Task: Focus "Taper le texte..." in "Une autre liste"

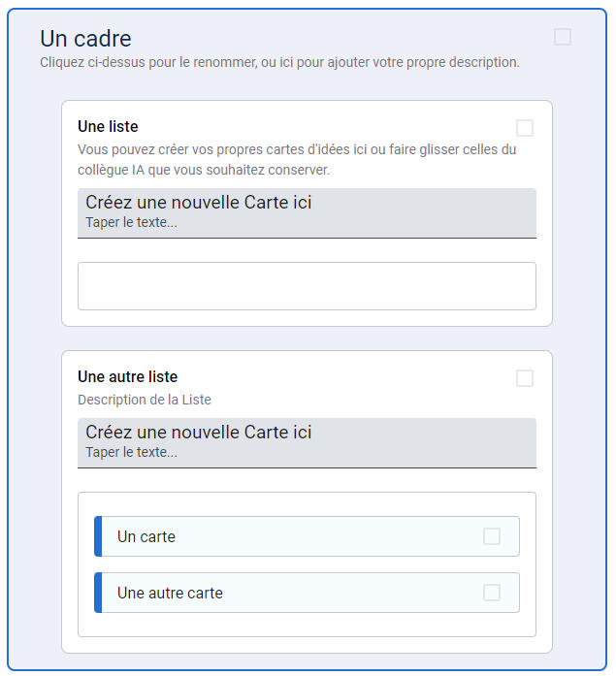Action: (132, 452)
